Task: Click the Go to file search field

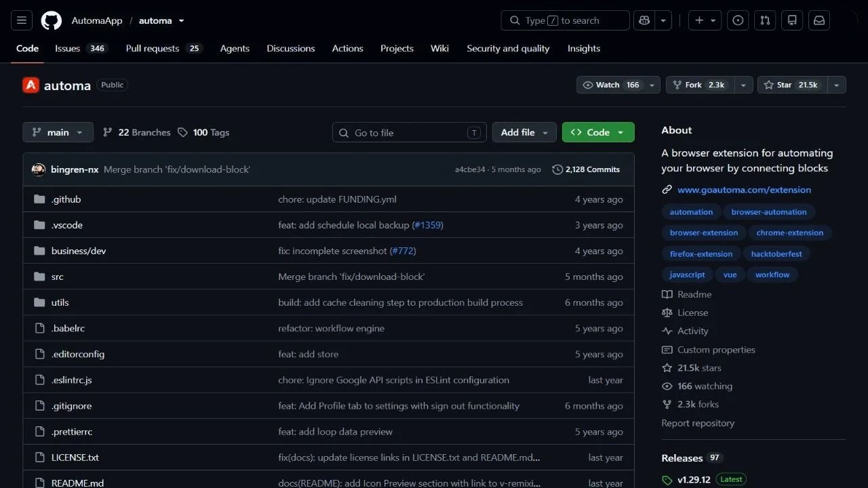Action: pos(410,132)
